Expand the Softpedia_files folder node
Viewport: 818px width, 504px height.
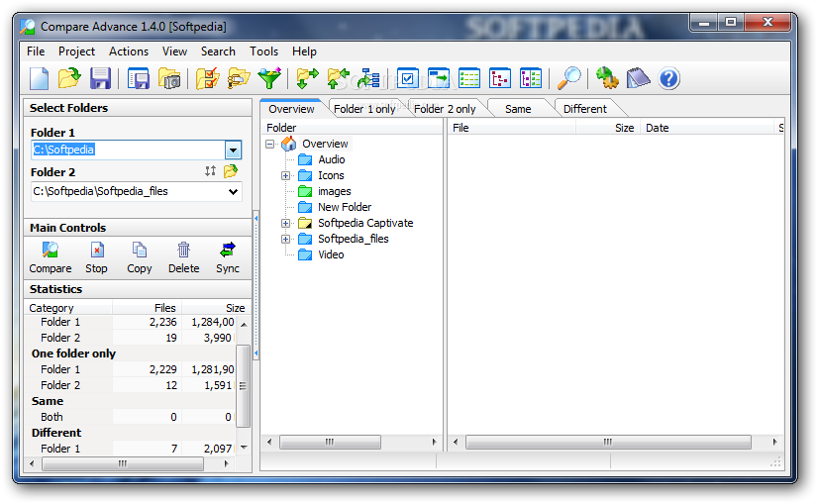tap(285, 239)
